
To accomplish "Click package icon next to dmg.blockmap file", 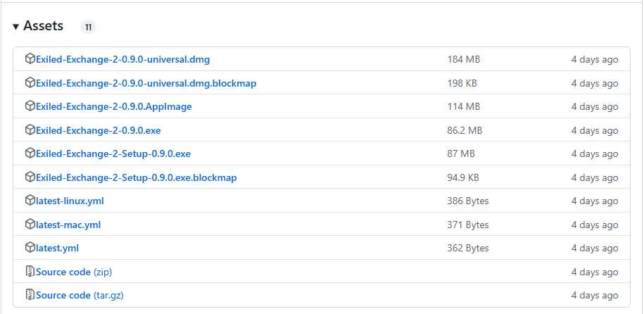I will pyautogui.click(x=30, y=83).
